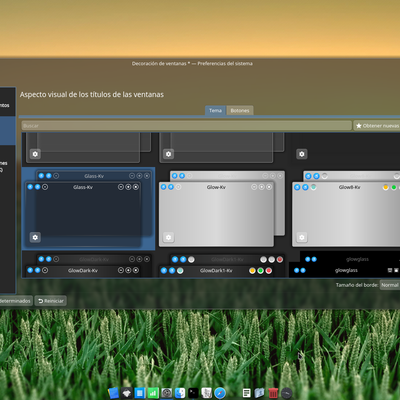Click the Obtener nuevas button
The width and height of the screenshot is (400, 400).
[x=377, y=126]
